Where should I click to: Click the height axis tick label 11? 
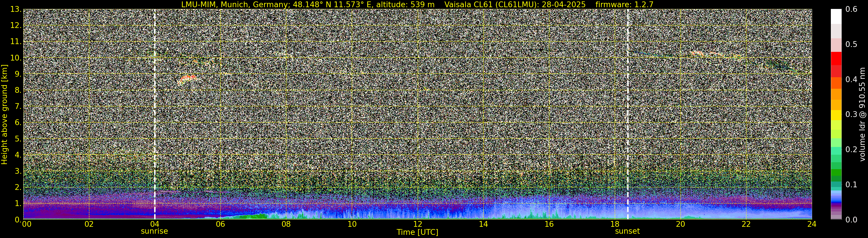click(x=16, y=42)
